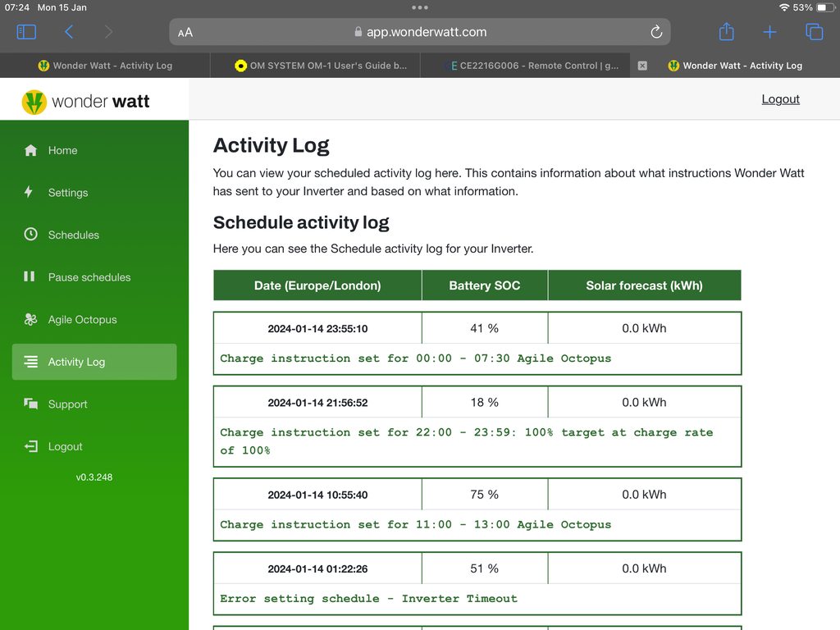Image resolution: width=840 pixels, height=630 pixels.
Task: Open the Safari share sheet icon
Action: [726, 32]
